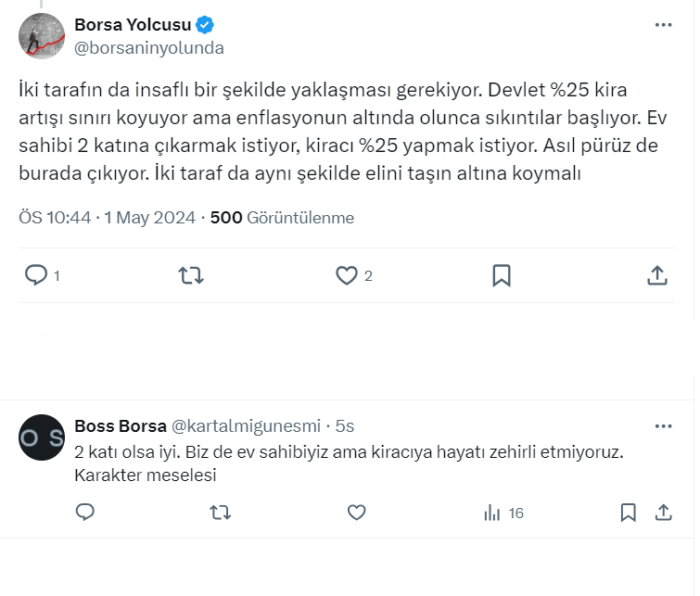Viewport: 700px width, 596px height.
Task: Click the 500 Görüntülenme view count
Action: (x=282, y=218)
